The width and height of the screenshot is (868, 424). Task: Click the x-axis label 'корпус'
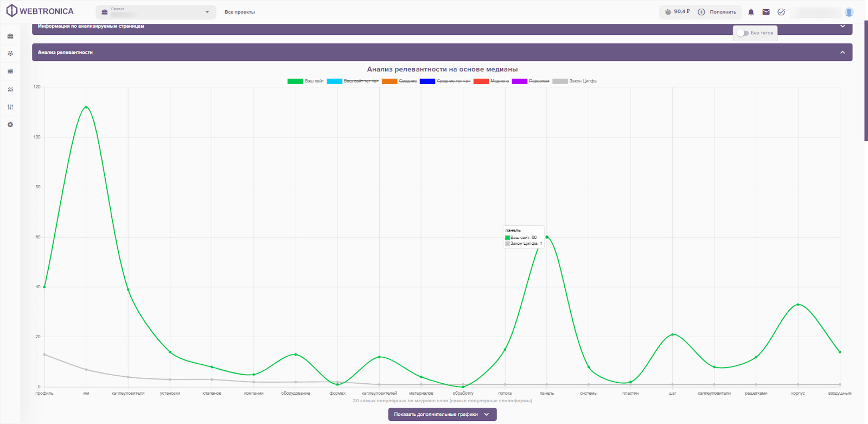798,393
